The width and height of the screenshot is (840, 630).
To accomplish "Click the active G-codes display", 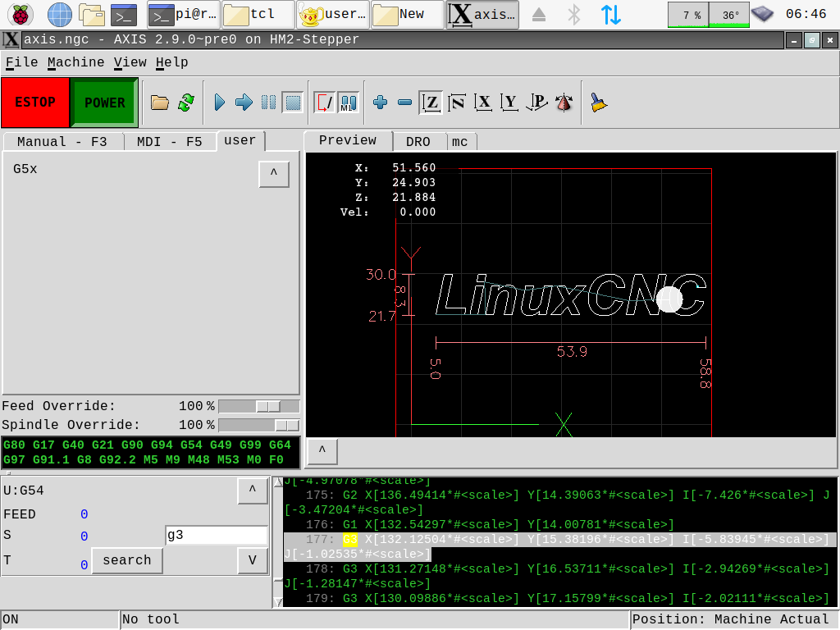I will [x=151, y=452].
